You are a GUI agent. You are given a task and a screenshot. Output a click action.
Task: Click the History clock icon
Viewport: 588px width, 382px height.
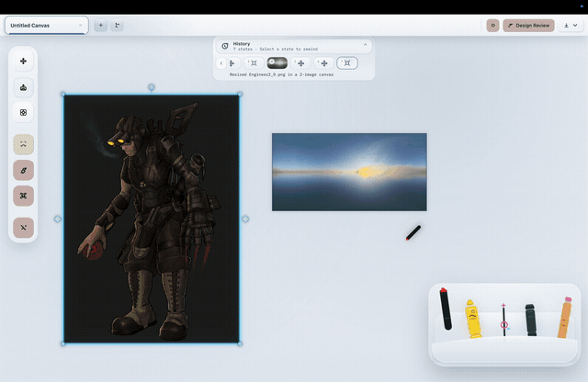point(224,46)
